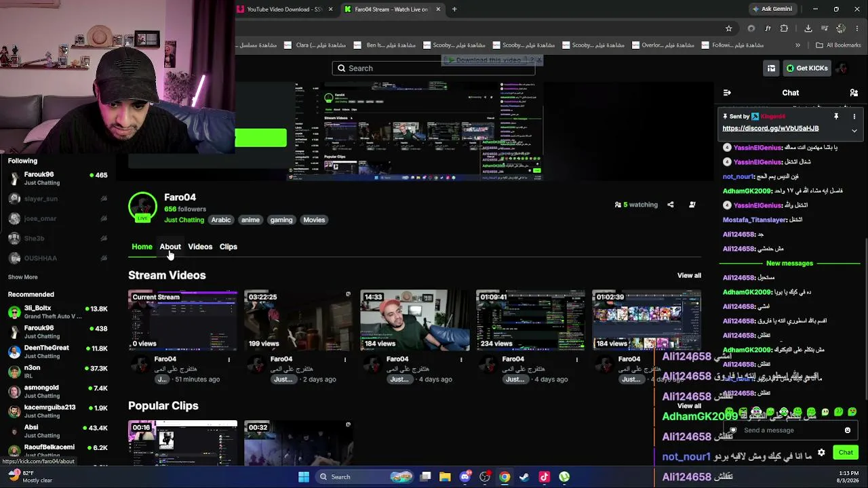Open DeenTheGreat recommended channel
The height and width of the screenshot is (488, 868).
tap(57, 352)
